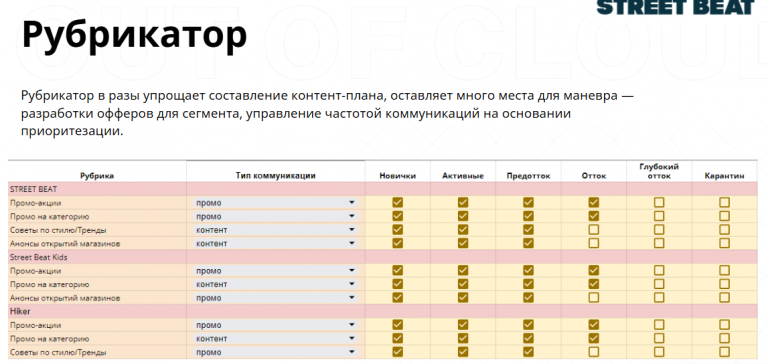This screenshot has width=768, height=364.
Task: Click the Предотток column header
Action: click(x=528, y=176)
